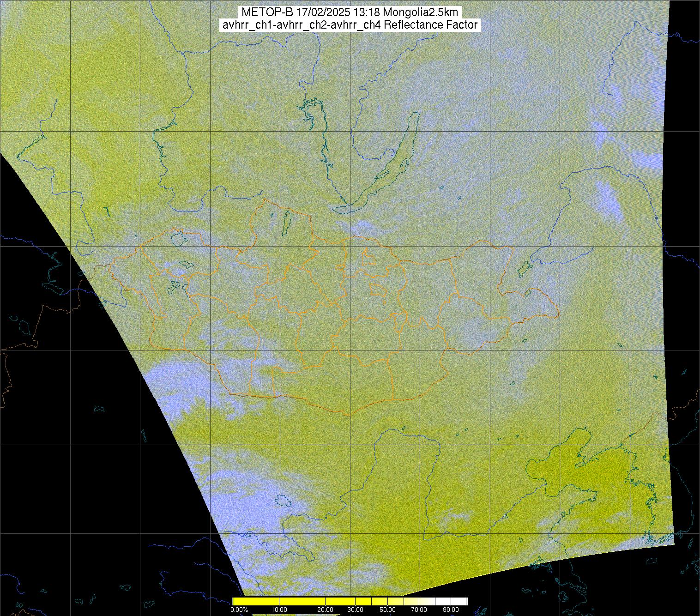Click the 30.00 label on the color scale
Viewport: 700px width, 616px height.
tap(356, 610)
